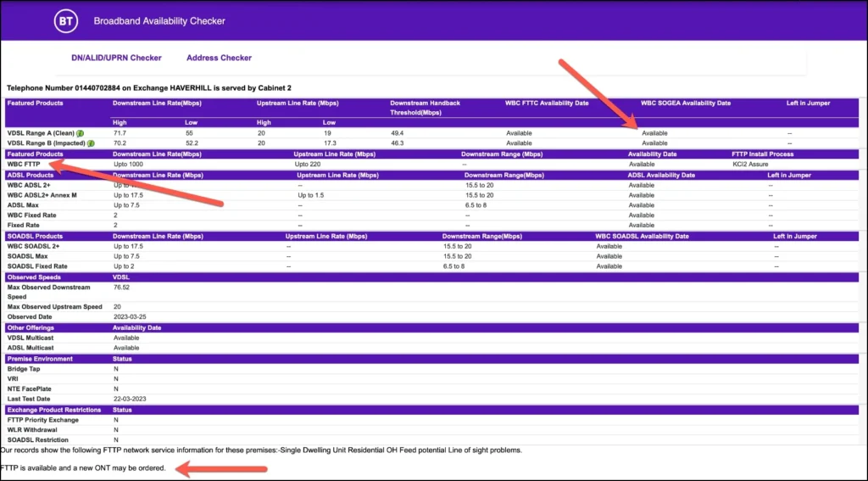Select the Up to 1.5 upstream rate

click(x=311, y=196)
